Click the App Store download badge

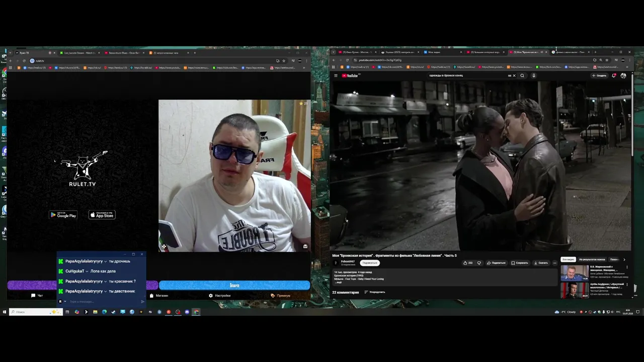tap(102, 215)
